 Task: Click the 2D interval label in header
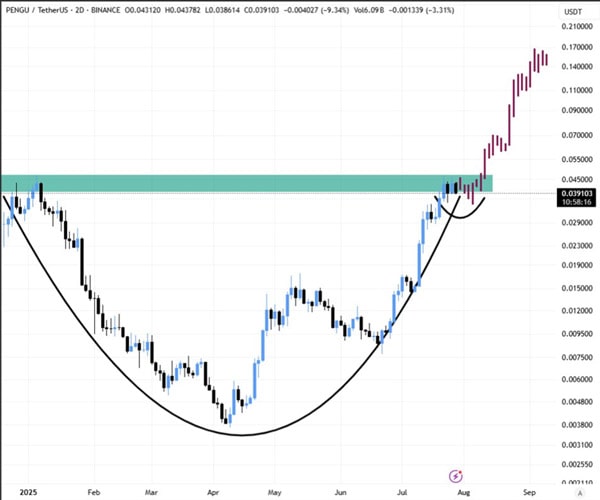pos(80,10)
